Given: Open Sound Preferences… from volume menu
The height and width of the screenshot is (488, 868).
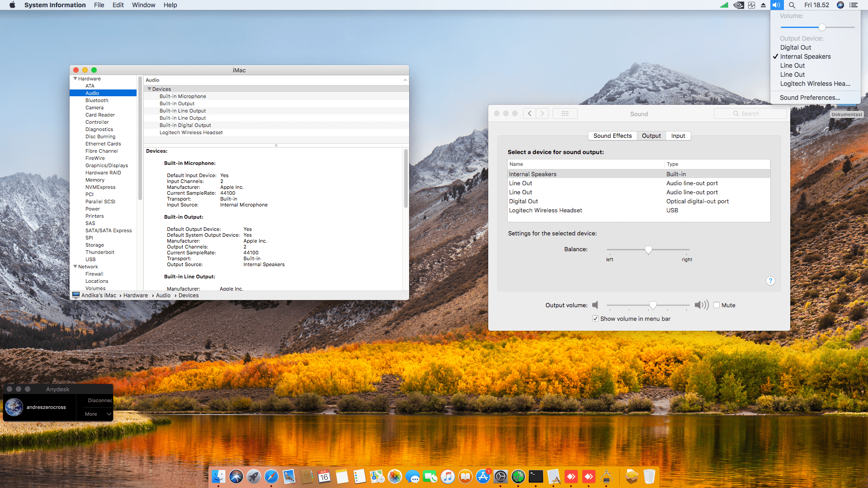Looking at the screenshot, I should click(809, 98).
